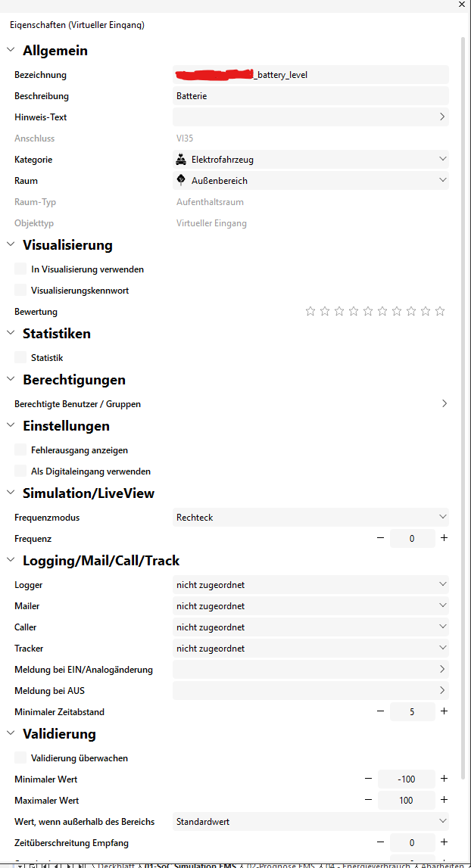Increase Minimaler Zeitabstand with plus icon
Image resolution: width=471 pixels, height=868 pixels.
pyautogui.click(x=444, y=711)
